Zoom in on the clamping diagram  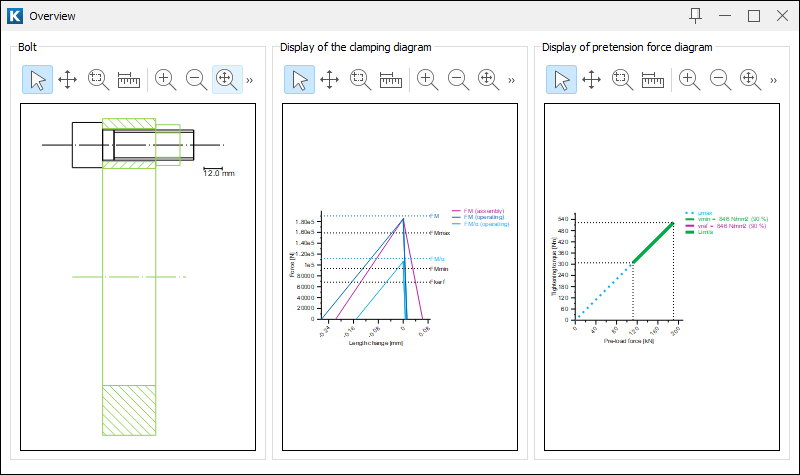(x=427, y=80)
